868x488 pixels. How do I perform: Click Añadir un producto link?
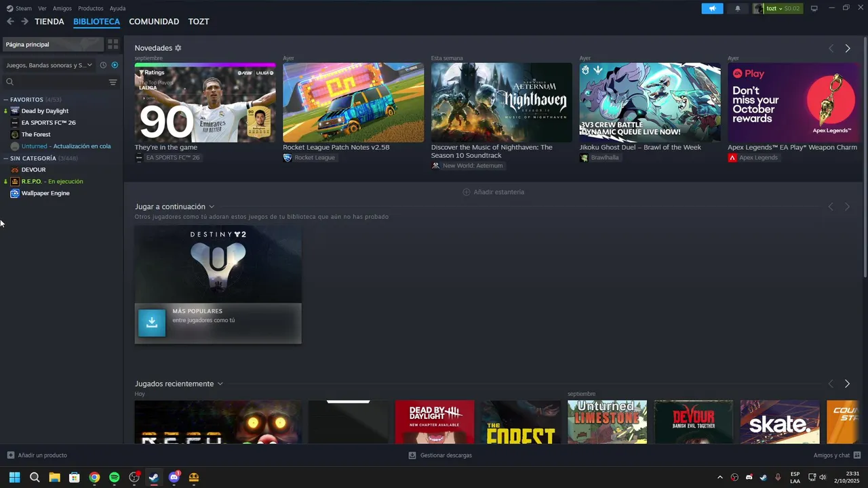(x=42, y=455)
